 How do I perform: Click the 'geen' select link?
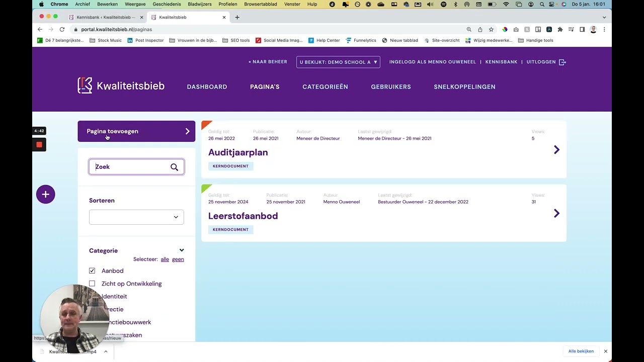pyautogui.click(x=178, y=259)
